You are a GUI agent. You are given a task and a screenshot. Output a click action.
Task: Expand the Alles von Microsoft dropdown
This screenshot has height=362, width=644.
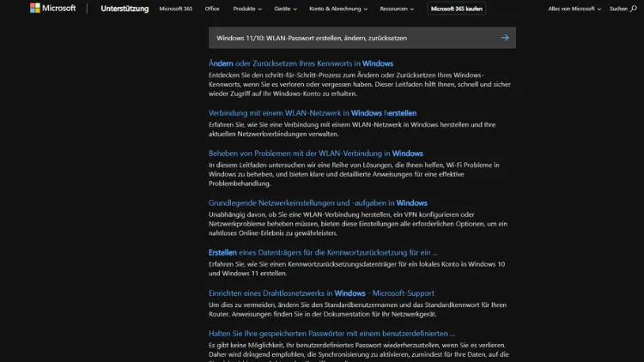pos(574,9)
